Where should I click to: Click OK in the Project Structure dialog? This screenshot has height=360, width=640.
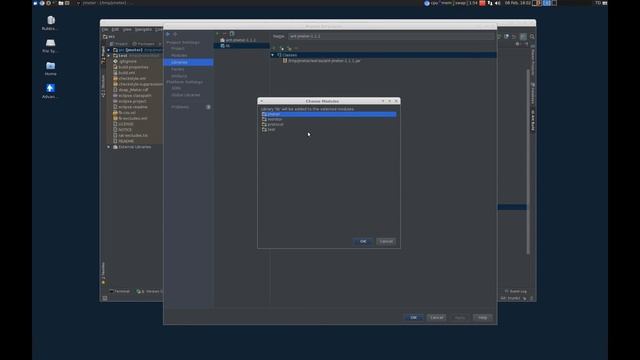[x=413, y=317]
